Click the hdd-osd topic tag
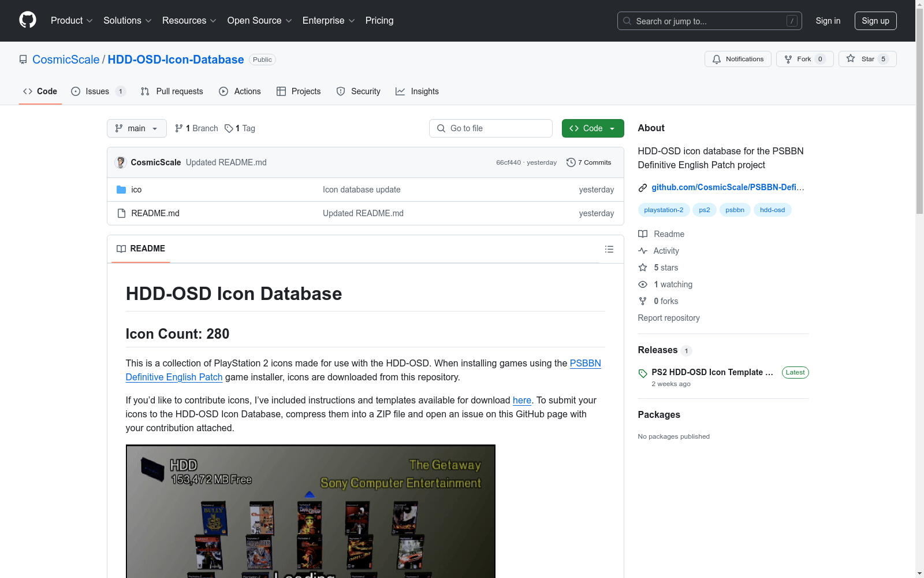 pyautogui.click(x=773, y=210)
